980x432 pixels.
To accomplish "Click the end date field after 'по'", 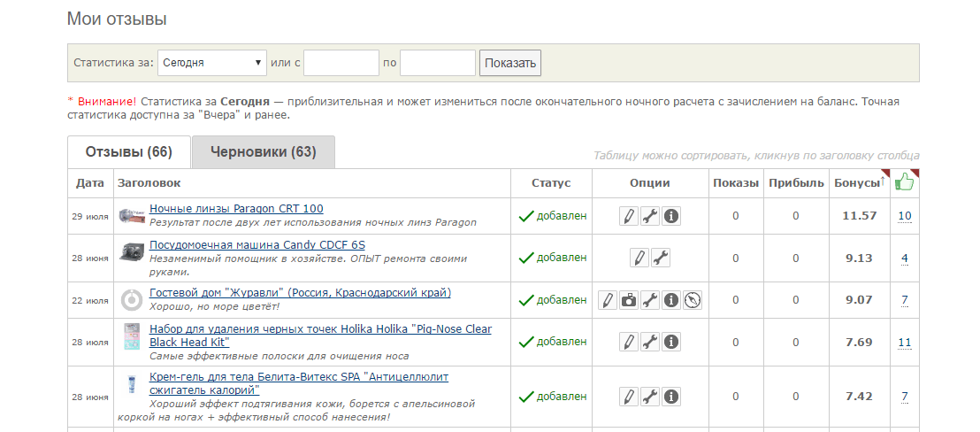I will click(438, 63).
